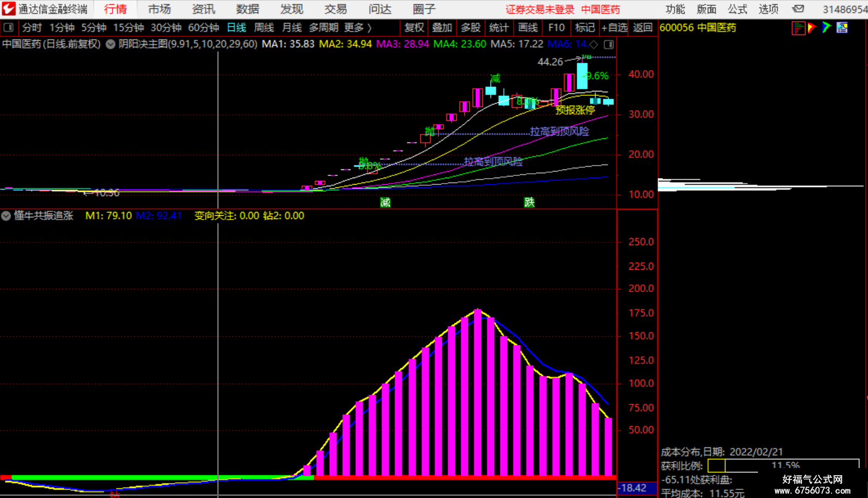Click the 复权 button
Screen dimensions: 868x498
point(414,27)
